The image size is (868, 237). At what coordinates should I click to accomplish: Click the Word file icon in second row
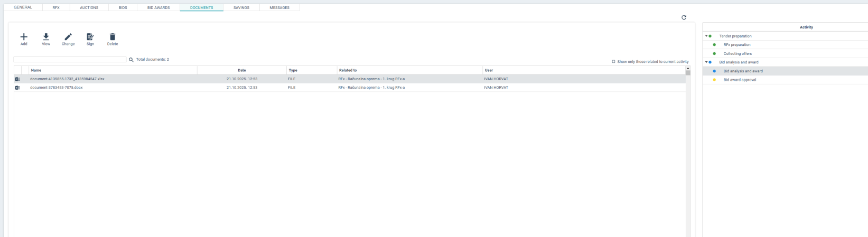17,88
